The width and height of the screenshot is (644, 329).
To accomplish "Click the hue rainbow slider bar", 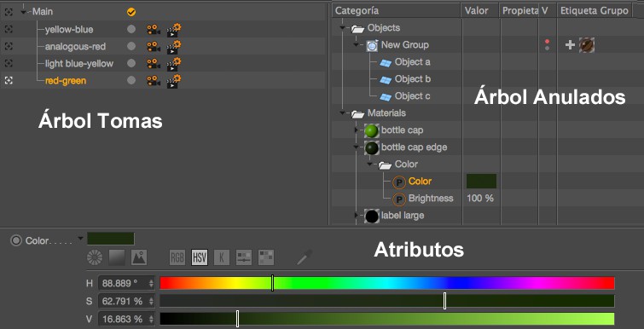I will pyautogui.click(x=387, y=283).
